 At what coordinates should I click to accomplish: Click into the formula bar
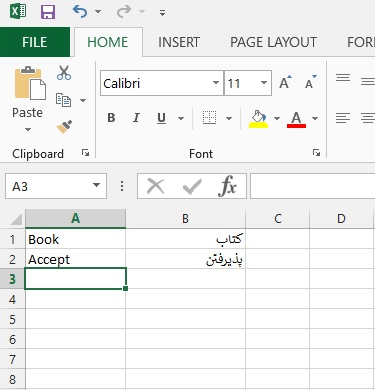[x=313, y=186]
